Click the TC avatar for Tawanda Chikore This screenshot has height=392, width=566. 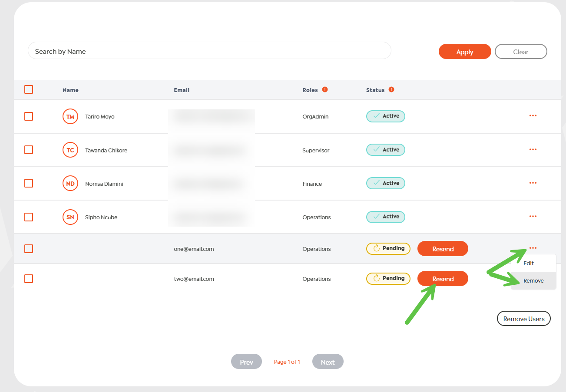[70, 150]
